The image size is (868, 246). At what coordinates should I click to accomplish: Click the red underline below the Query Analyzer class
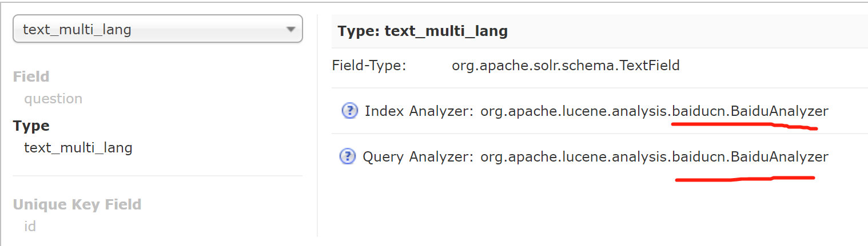743,179
